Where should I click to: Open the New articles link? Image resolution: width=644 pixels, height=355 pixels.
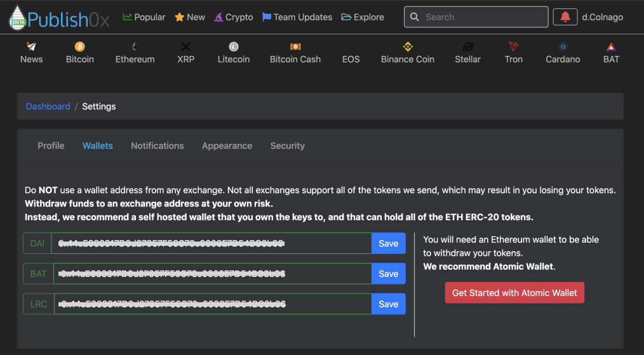[x=196, y=17]
